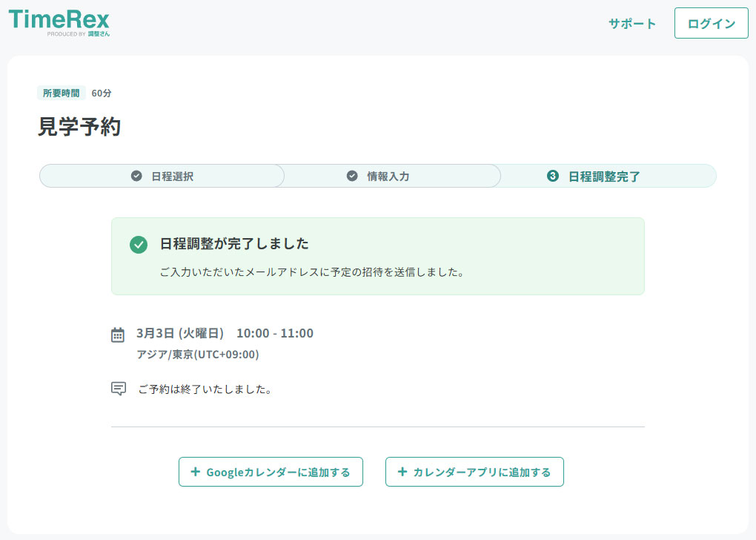Click the plus icon on カレンダーアプリ button
The width and height of the screenshot is (756, 540).
[402, 472]
